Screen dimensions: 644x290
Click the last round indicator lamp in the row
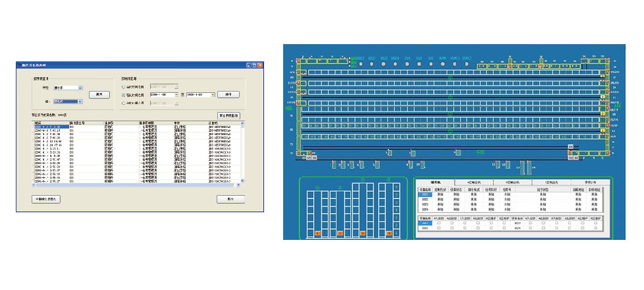(467, 64)
